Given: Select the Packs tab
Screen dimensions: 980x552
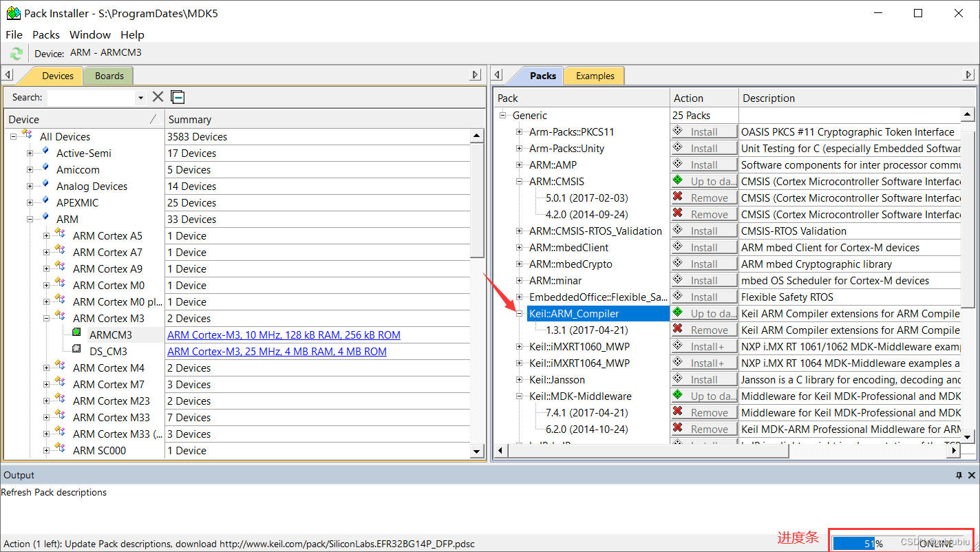Looking at the screenshot, I should pyautogui.click(x=542, y=76).
